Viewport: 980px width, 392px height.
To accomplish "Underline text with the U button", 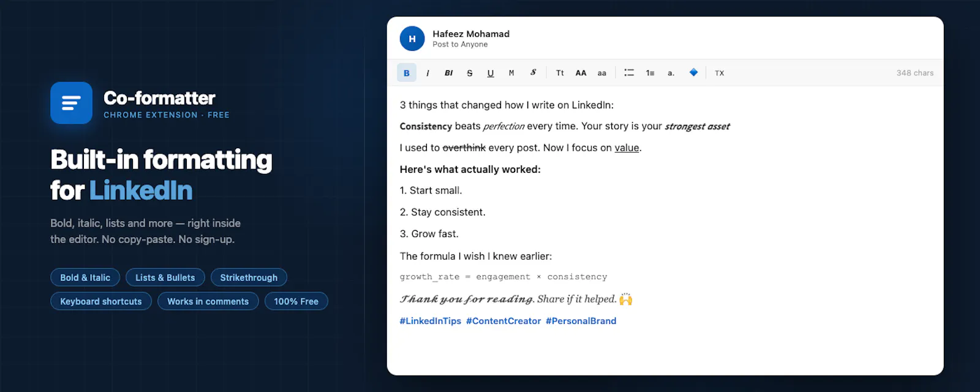I will point(491,73).
